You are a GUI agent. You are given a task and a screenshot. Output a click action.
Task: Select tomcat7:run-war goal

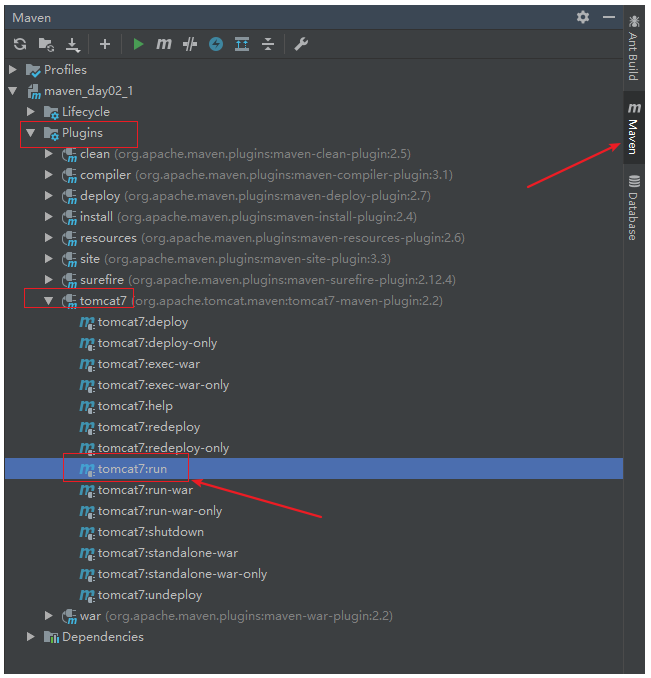point(145,489)
